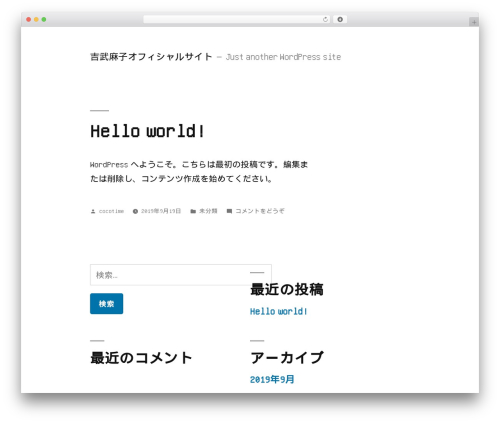500x423 pixels.
Task: Click the green maximize window dot
Action: click(x=44, y=19)
